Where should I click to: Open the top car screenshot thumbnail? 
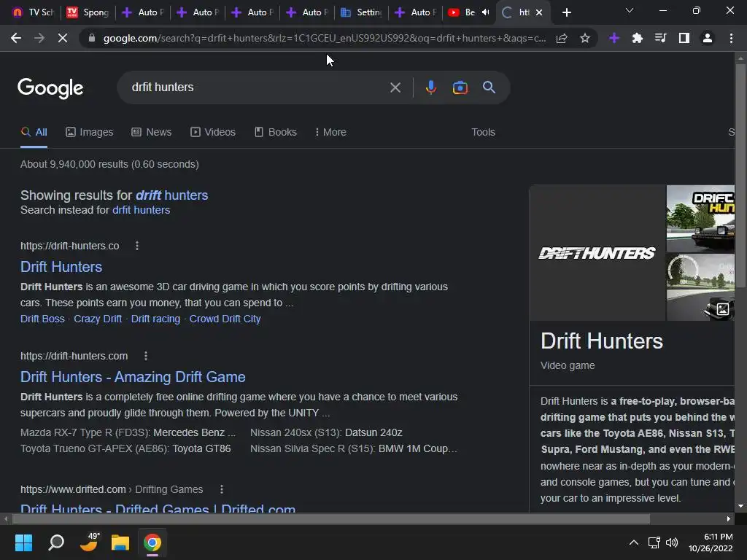coord(700,219)
